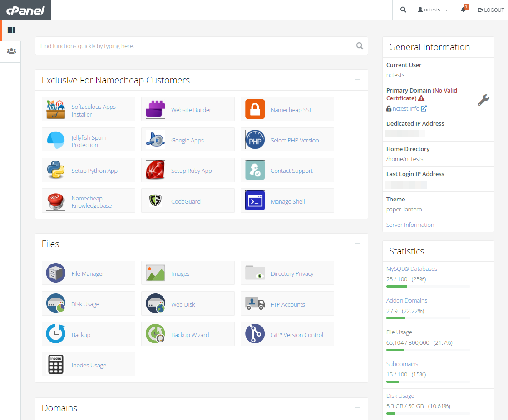Open the FTP Accounts truck icon
The height and width of the screenshot is (420, 508).
tap(255, 303)
